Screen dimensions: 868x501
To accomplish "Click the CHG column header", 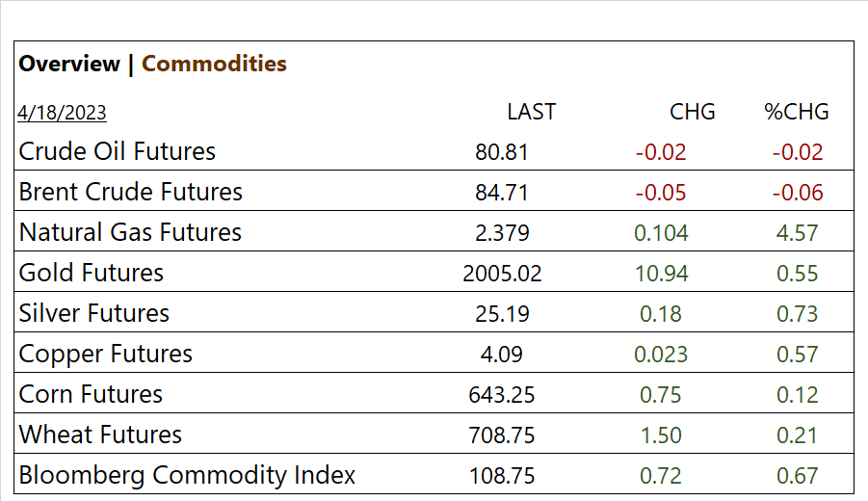I will point(692,112).
